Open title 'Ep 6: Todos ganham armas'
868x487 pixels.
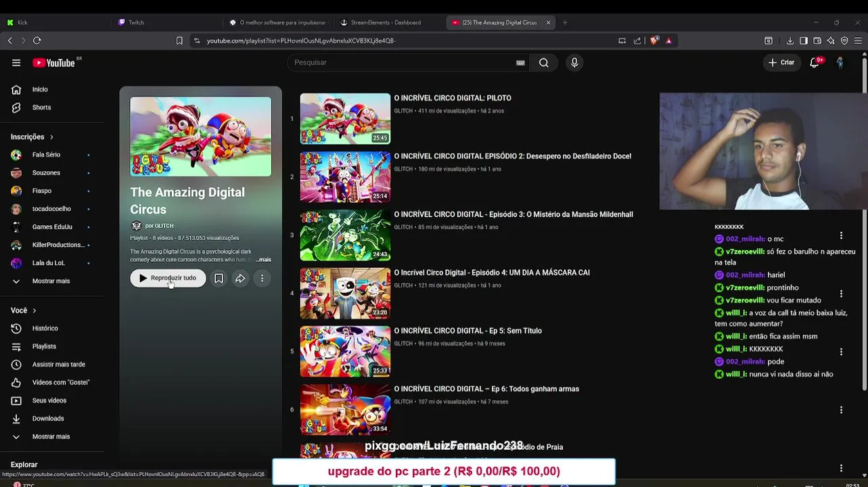(486, 389)
